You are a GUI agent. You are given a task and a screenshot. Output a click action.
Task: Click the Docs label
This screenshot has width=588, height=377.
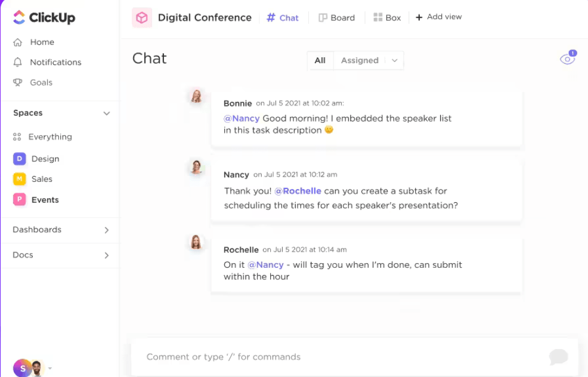coord(23,255)
